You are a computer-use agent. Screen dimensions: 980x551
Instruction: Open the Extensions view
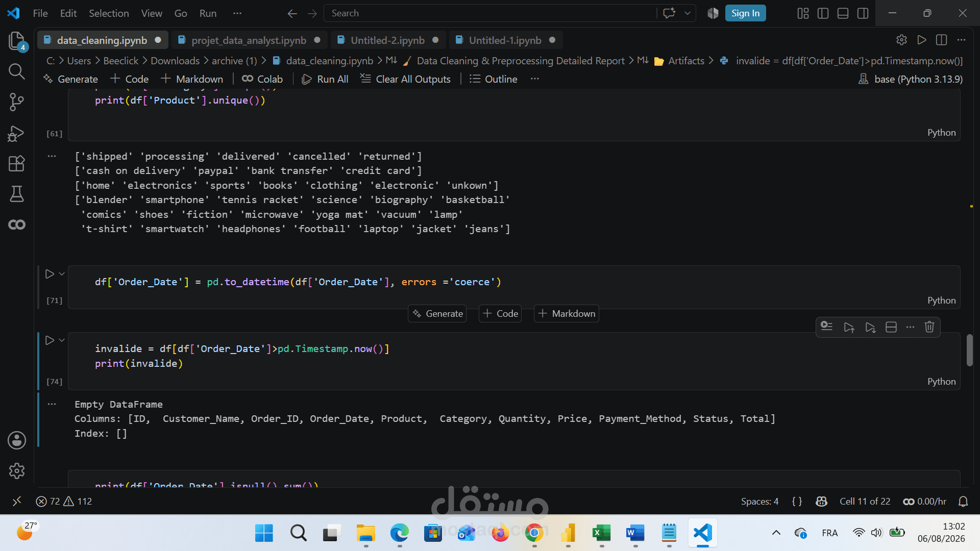(x=17, y=164)
